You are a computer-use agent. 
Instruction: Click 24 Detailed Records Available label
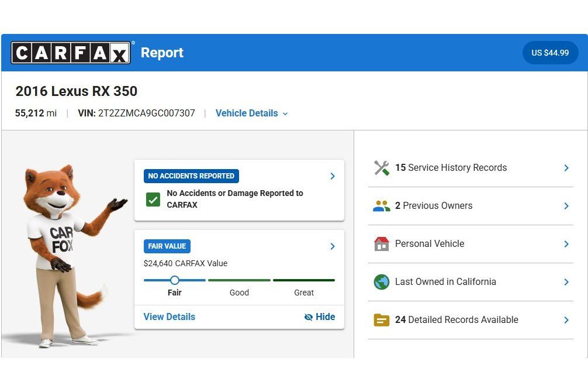point(456,320)
